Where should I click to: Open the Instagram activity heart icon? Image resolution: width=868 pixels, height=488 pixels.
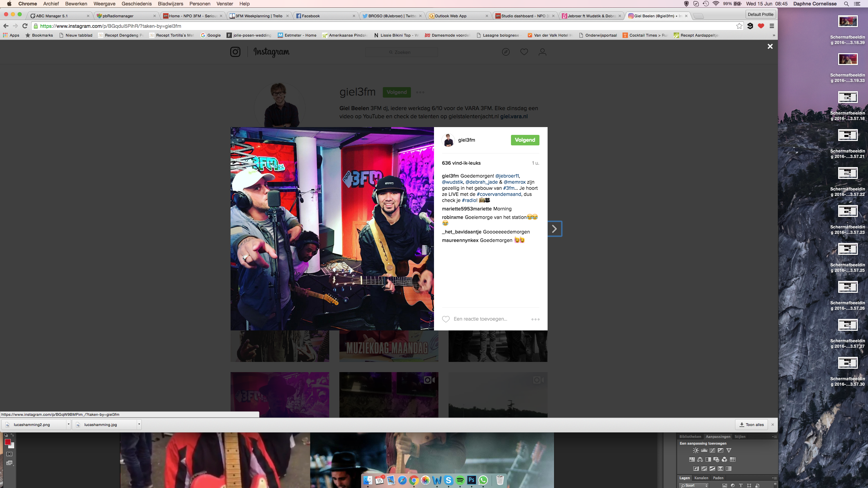point(524,52)
